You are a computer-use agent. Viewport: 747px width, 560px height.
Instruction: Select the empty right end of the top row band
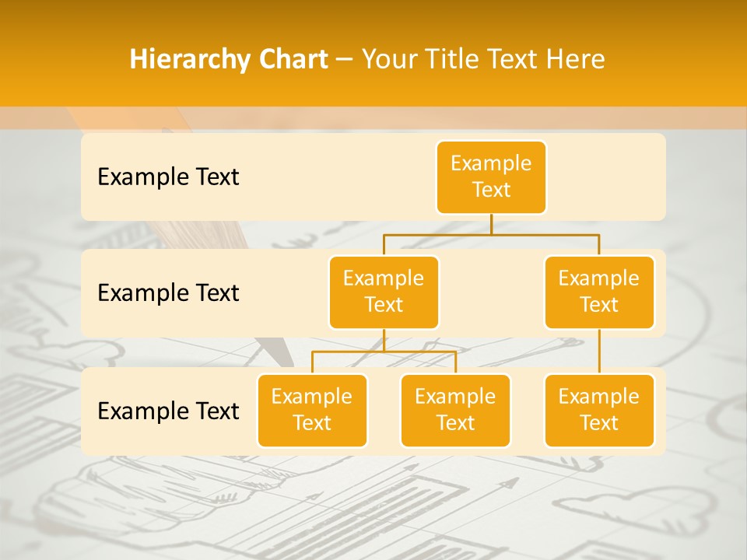(607, 177)
